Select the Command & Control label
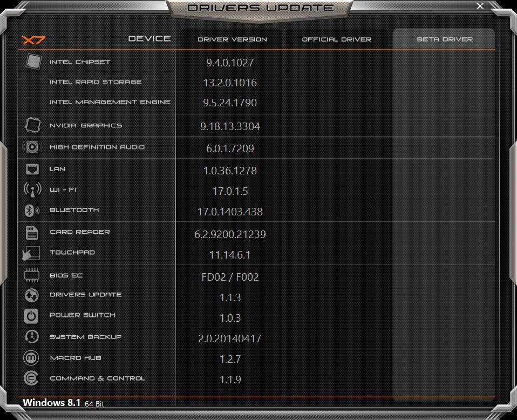517x420 pixels. [x=97, y=378]
